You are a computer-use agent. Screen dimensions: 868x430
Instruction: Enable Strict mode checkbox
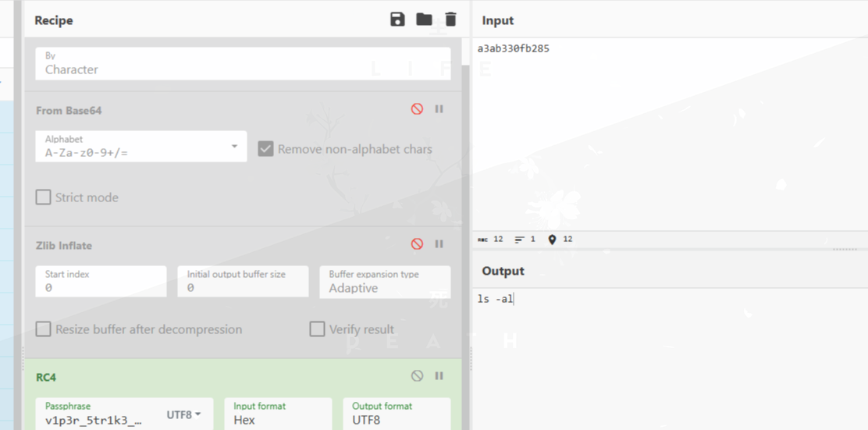(x=44, y=197)
